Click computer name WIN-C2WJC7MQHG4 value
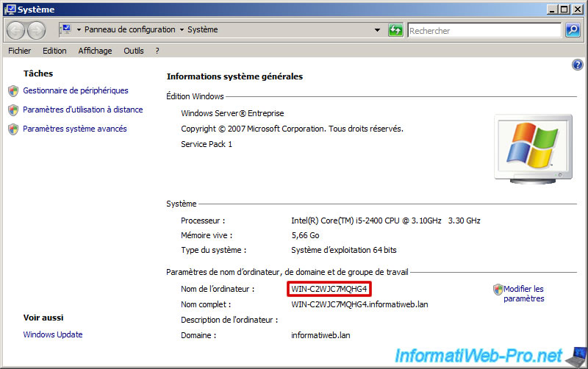Screen dimensions: 588x369 point(329,289)
